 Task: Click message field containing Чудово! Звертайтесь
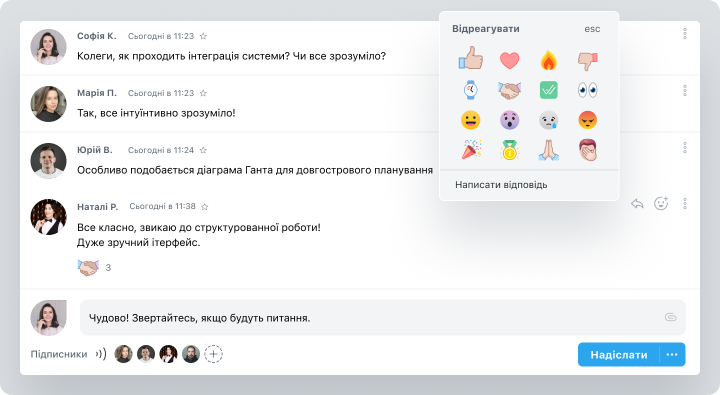coord(382,317)
